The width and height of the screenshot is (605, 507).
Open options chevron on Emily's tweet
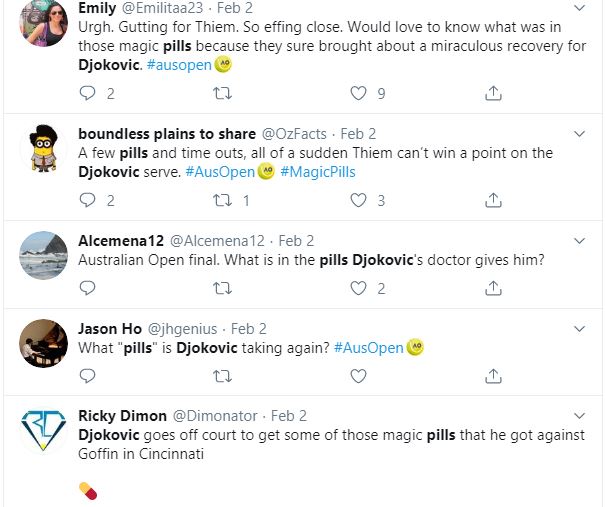[582, 5]
